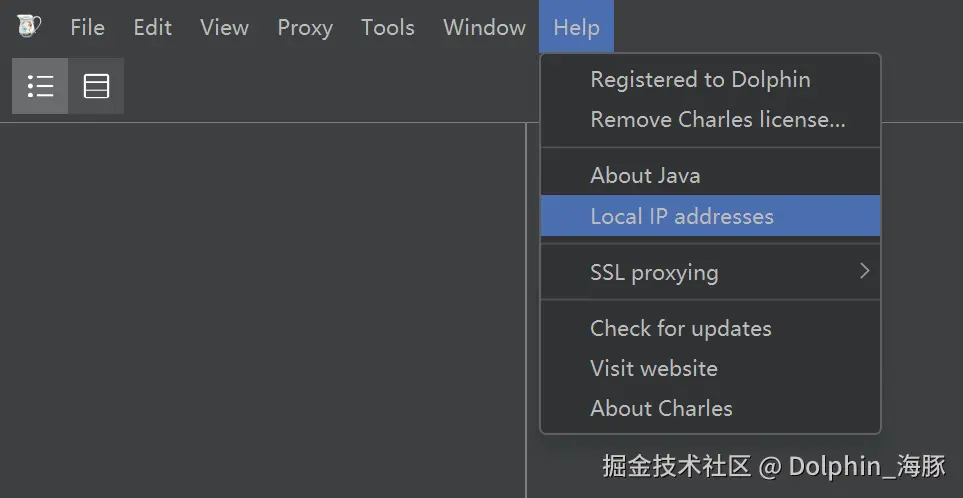
Task: Open the Window menu
Action: [x=484, y=27]
